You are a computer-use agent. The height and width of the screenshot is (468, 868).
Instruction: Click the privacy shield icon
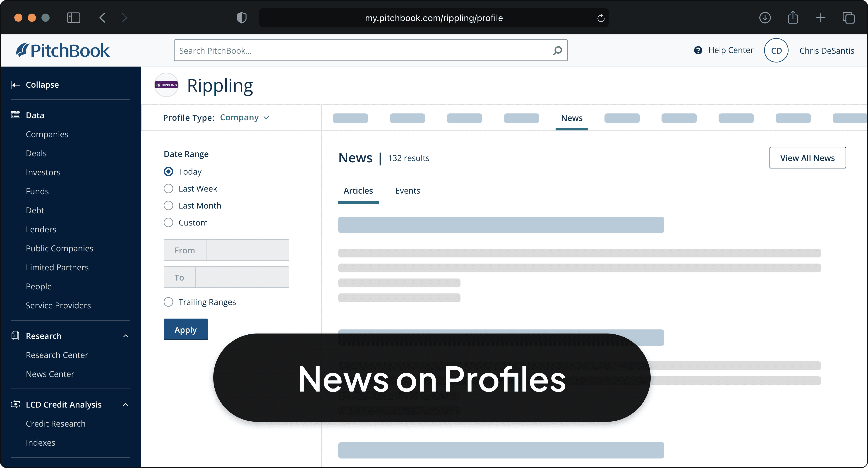(242, 18)
